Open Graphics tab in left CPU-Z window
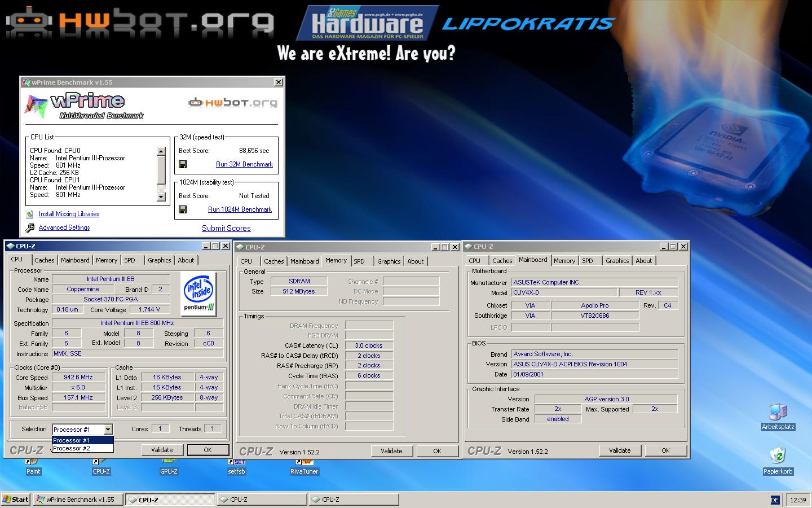 pos(160,260)
